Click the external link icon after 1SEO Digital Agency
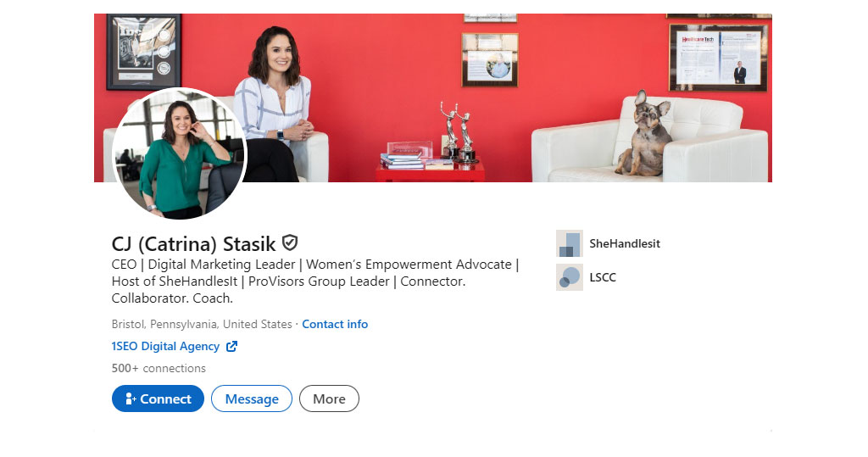868x457 pixels. (232, 346)
